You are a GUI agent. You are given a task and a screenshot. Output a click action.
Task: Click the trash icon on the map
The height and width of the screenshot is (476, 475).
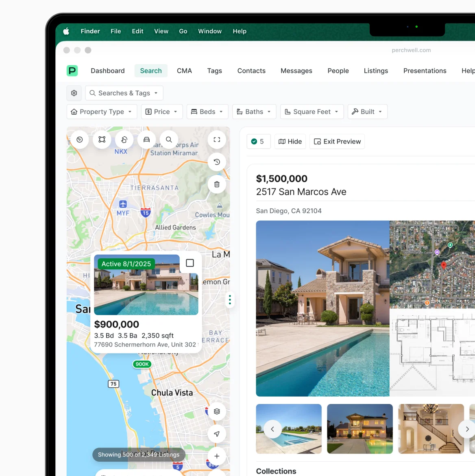coord(217,184)
